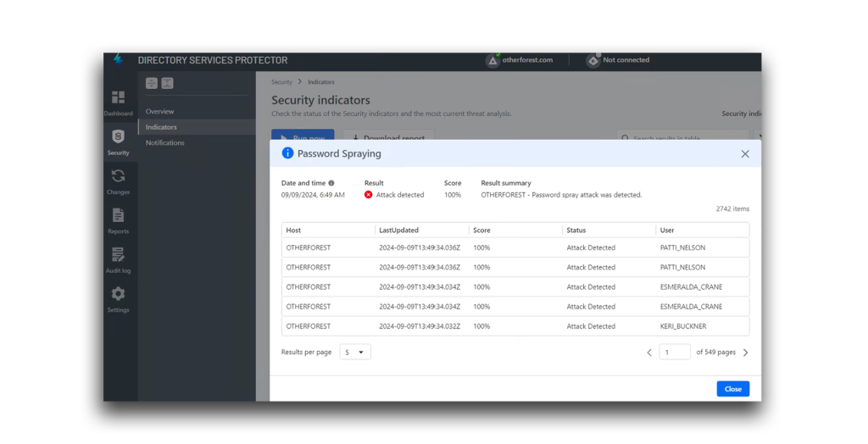Select Overview in the Security menu
The height and width of the screenshot is (444, 868).
point(159,111)
